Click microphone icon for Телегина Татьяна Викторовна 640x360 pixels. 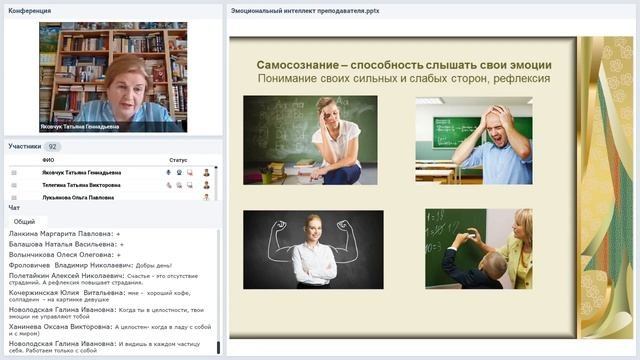[x=169, y=185]
